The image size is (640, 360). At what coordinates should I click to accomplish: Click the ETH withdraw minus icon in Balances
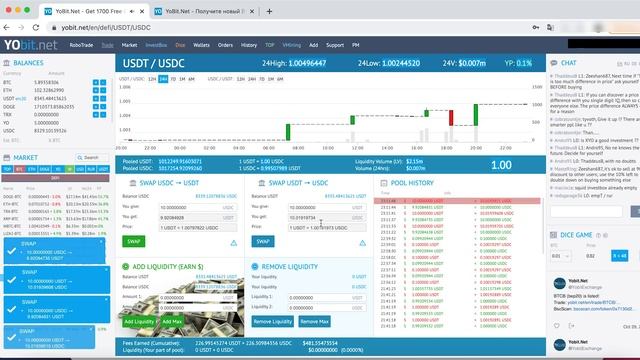pyautogui.click(x=103, y=90)
